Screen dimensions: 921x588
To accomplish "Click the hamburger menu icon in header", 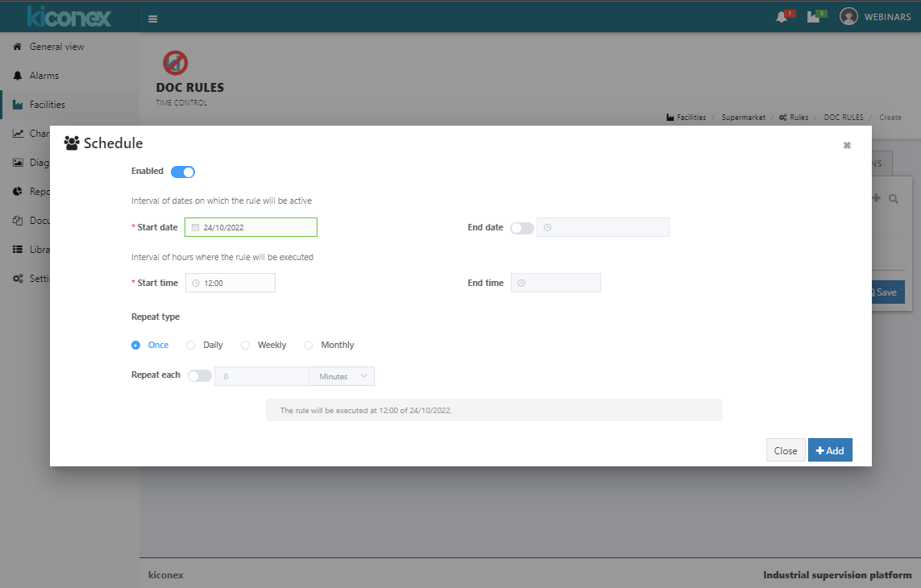I will point(153,19).
